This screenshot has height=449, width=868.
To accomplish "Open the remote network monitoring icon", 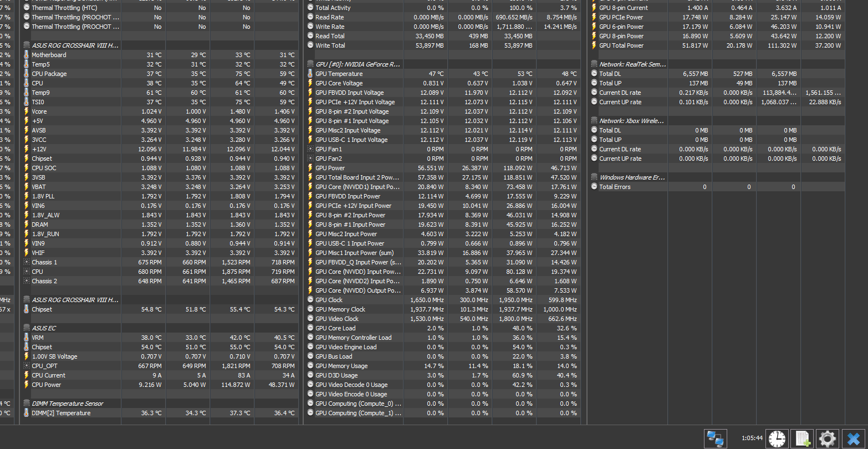I will (715, 439).
